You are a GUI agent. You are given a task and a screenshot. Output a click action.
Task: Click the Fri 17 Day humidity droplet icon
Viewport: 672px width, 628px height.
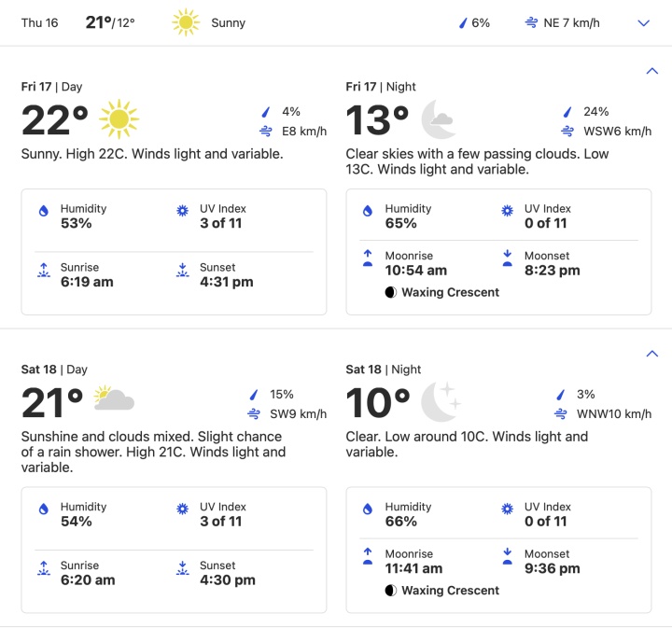(x=43, y=210)
